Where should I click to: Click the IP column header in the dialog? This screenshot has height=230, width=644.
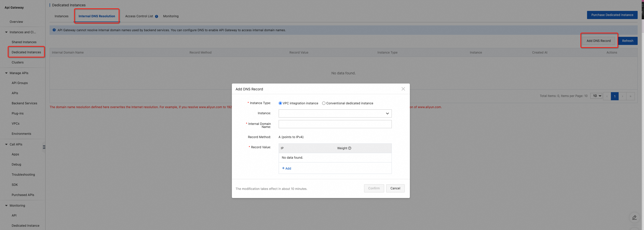click(282, 148)
